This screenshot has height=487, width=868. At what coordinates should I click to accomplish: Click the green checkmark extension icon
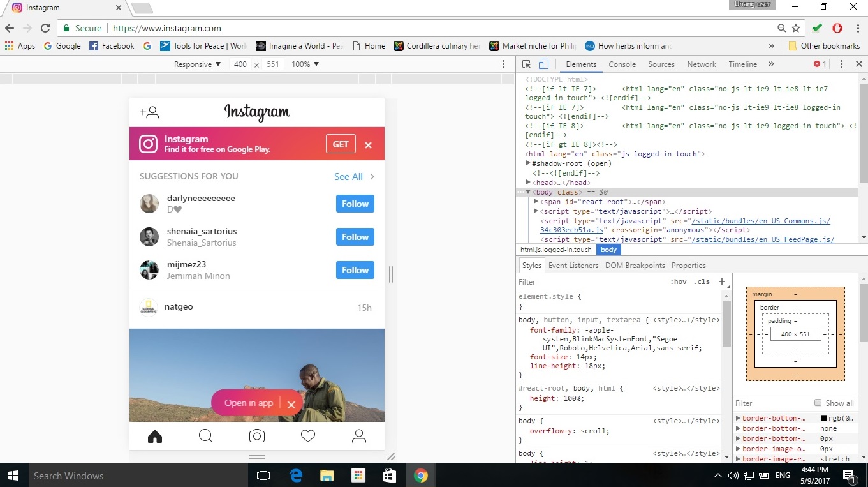(817, 28)
